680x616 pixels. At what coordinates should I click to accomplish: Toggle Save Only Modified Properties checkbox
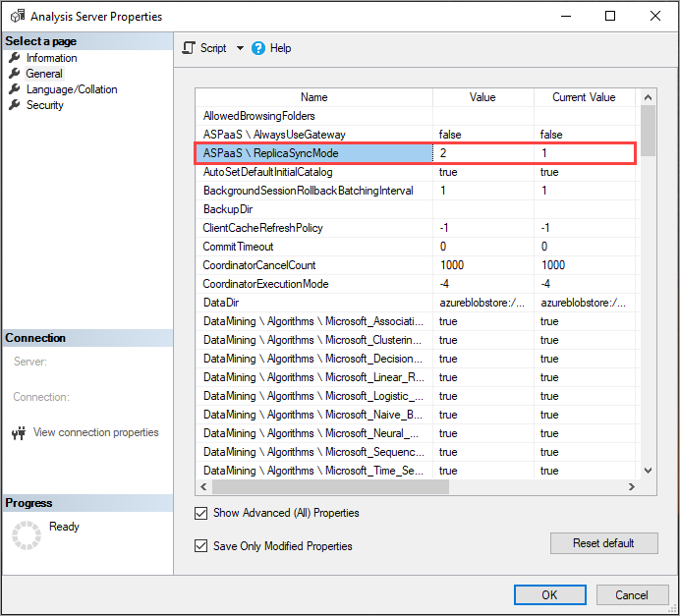[x=200, y=546]
